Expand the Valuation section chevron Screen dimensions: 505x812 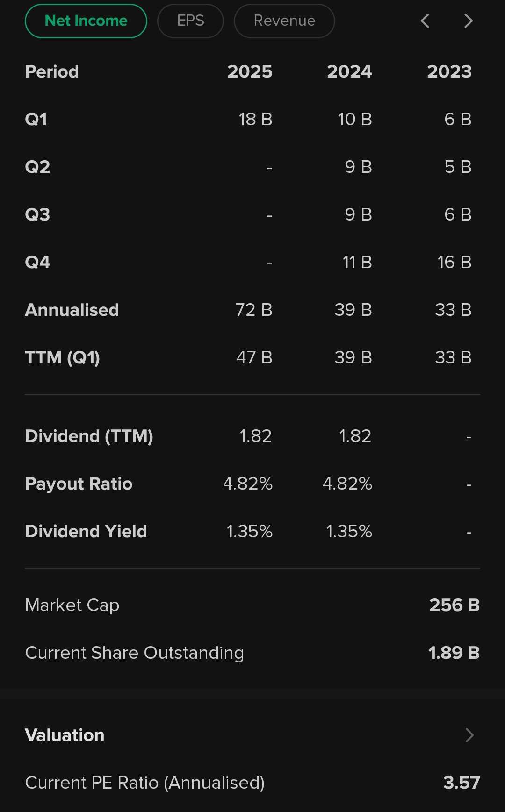(469, 735)
